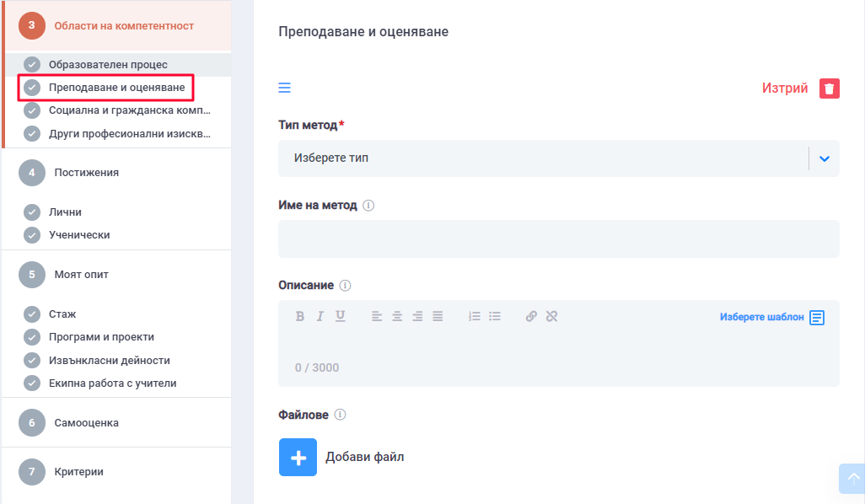
Task: Click the Име на метод input field
Action: click(x=558, y=239)
